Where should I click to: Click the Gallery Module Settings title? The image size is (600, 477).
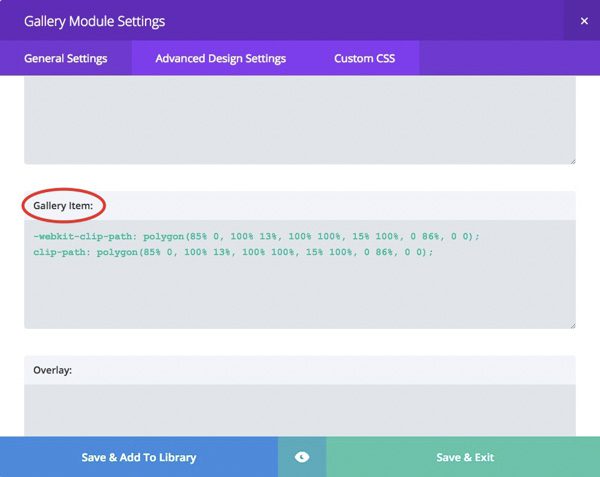[x=95, y=21]
